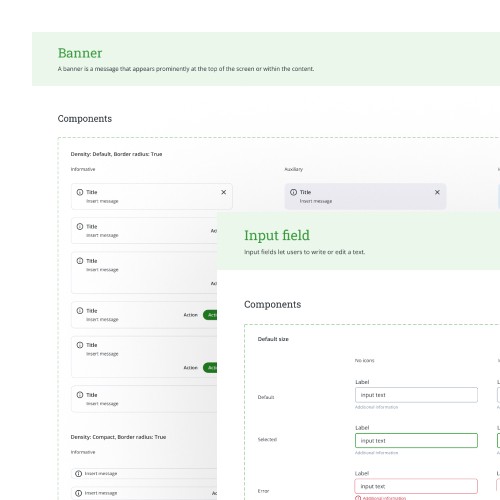Click the 'Selected' row label
500x500 pixels.
[x=267, y=439]
